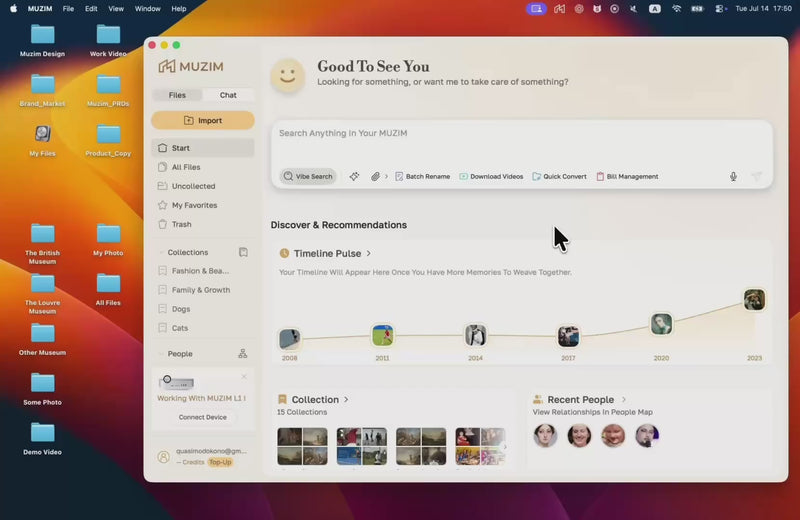Open the Uncollected section
The image size is (800, 520).
click(x=203, y=186)
